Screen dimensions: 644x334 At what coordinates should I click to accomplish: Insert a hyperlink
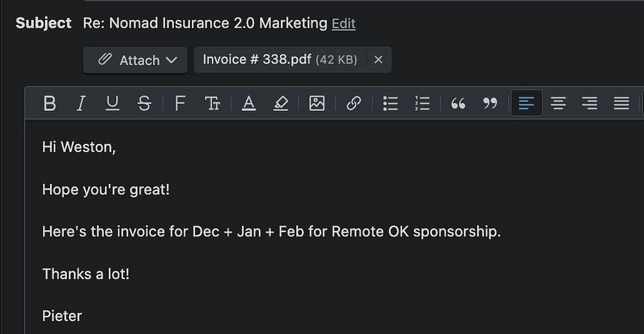pos(354,103)
